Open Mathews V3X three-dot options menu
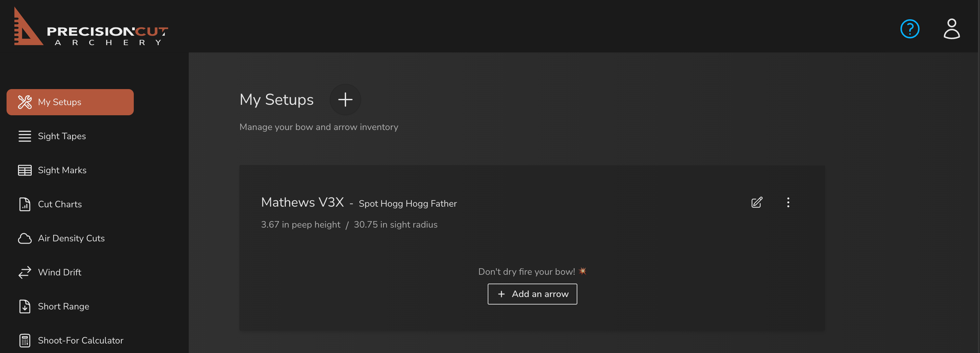The width and height of the screenshot is (980, 353). [788, 202]
